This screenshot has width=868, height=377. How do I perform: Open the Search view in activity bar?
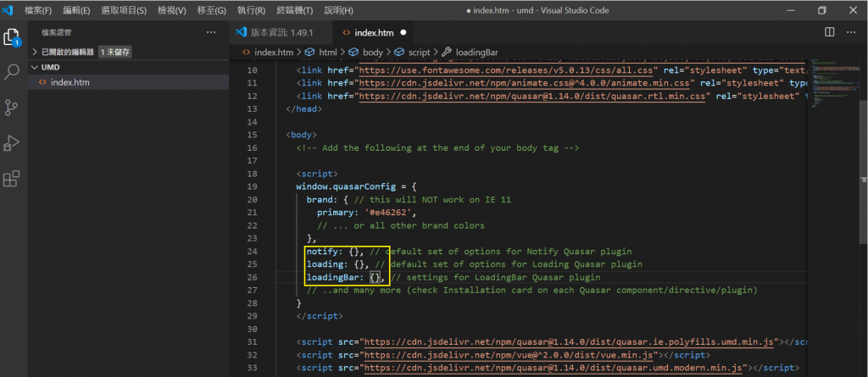12,72
